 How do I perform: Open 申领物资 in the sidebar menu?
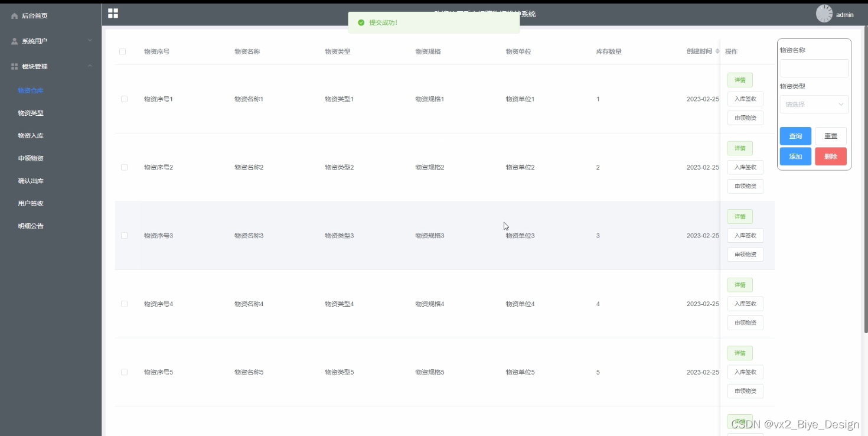click(31, 158)
